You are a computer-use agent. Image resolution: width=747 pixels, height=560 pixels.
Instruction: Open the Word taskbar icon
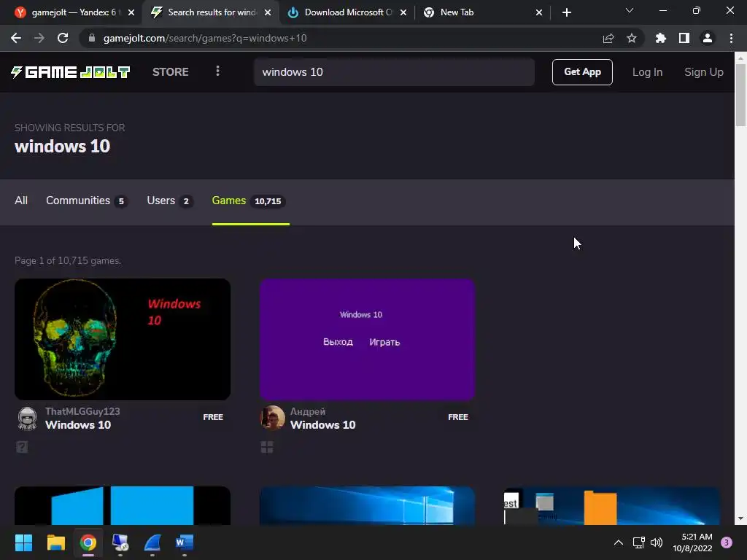point(185,542)
